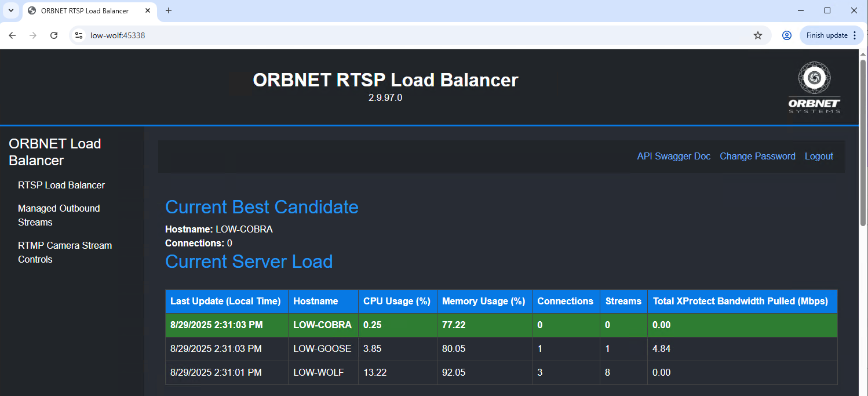
Task: Open RTMP Camera Stream Controls in sidebar
Action: coord(65,252)
